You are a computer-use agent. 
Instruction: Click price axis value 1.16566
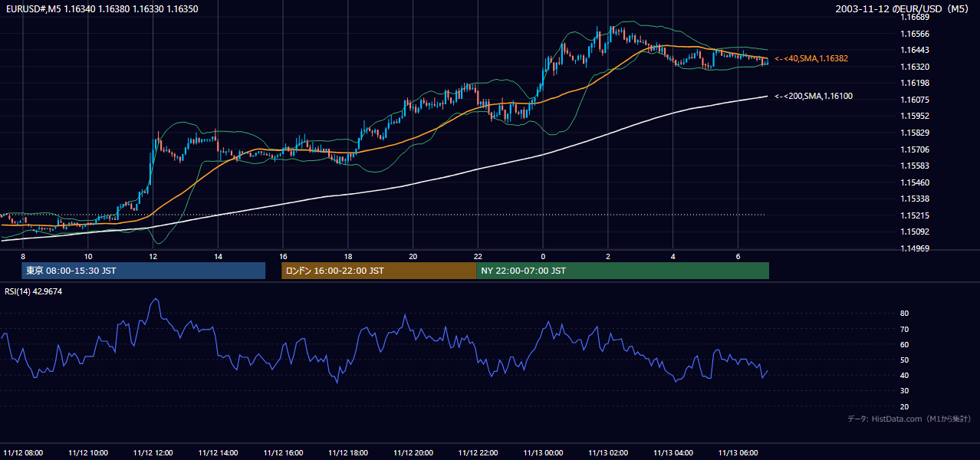[915, 34]
